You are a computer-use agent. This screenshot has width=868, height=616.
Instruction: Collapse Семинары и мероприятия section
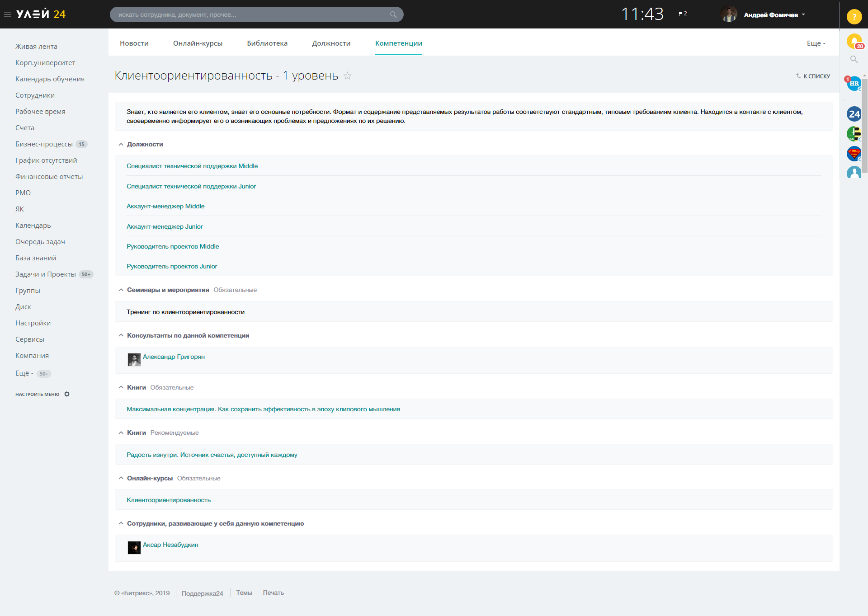[x=121, y=290]
